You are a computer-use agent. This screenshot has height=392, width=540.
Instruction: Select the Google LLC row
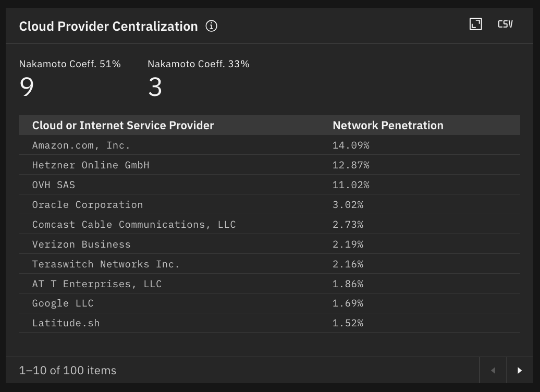[x=63, y=303]
